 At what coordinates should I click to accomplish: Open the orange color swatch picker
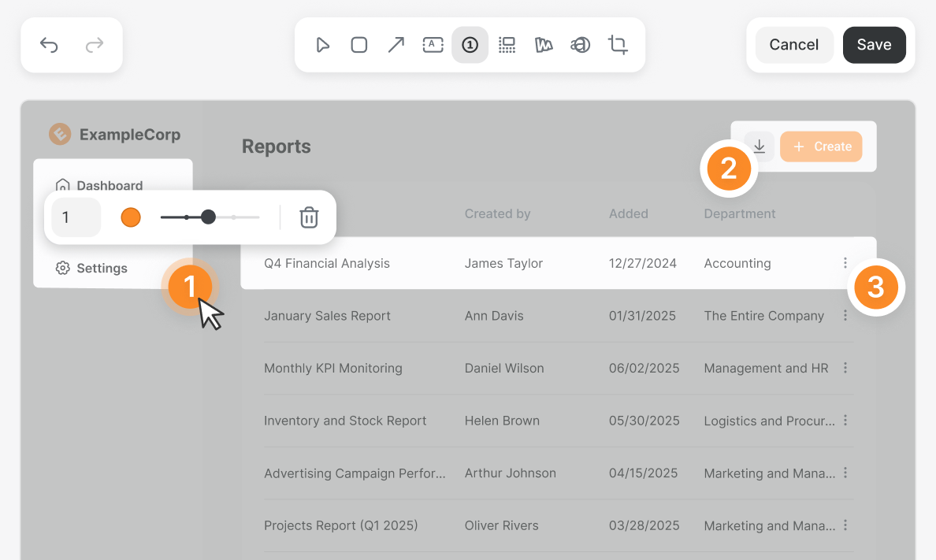point(131,217)
